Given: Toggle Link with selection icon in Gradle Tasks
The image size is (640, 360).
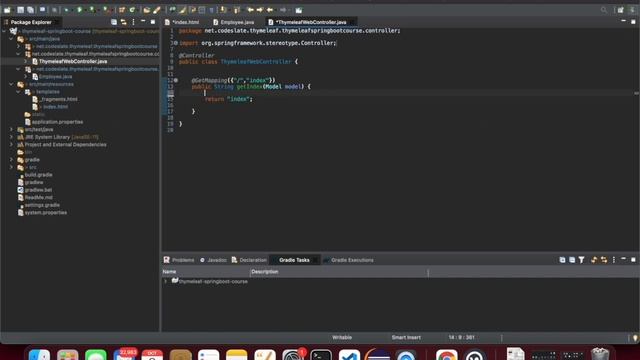Looking at the screenshot, I should point(604,260).
